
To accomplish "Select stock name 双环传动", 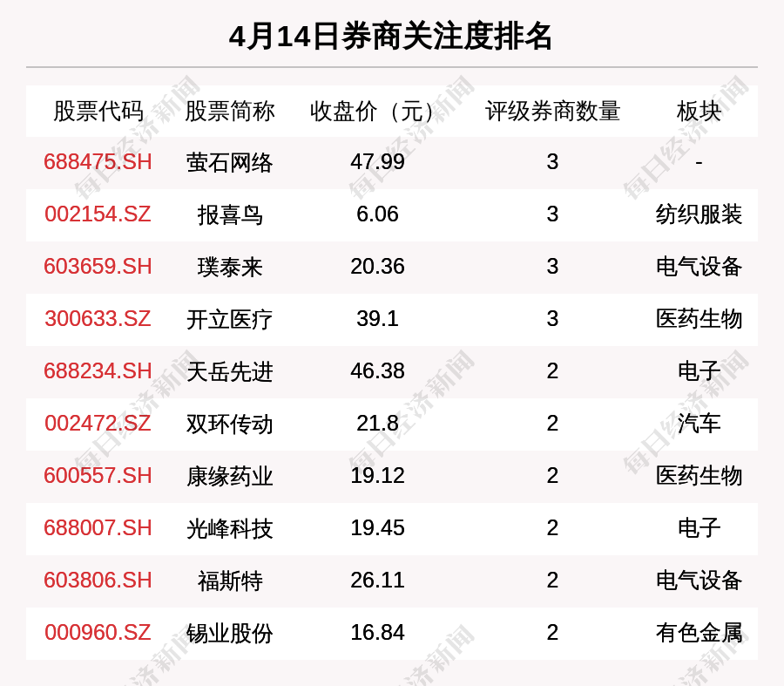I will click(229, 425).
